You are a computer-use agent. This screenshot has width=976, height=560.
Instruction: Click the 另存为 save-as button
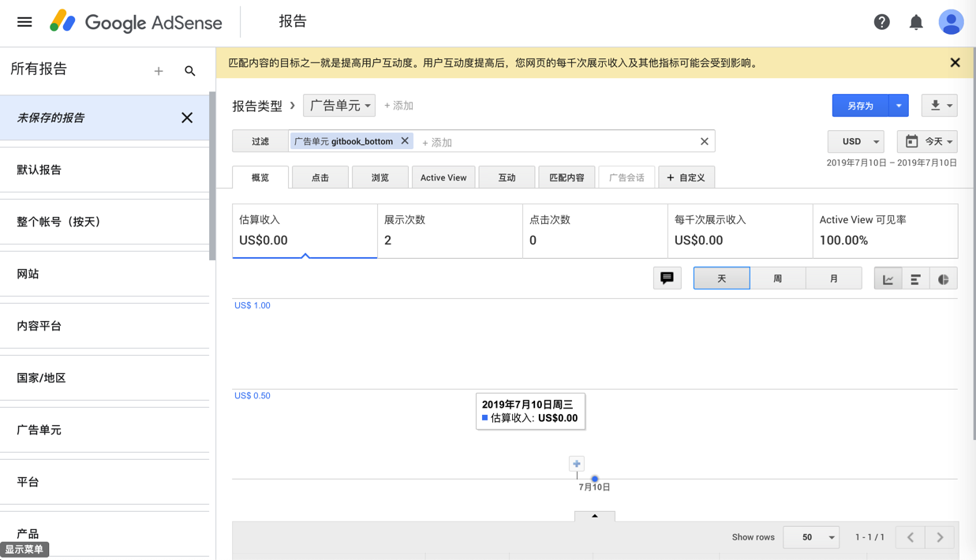(x=860, y=106)
